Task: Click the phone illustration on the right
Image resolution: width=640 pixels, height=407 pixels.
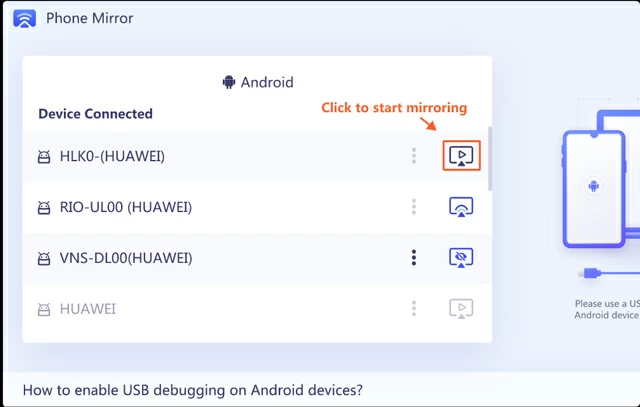Action: coord(593,187)
